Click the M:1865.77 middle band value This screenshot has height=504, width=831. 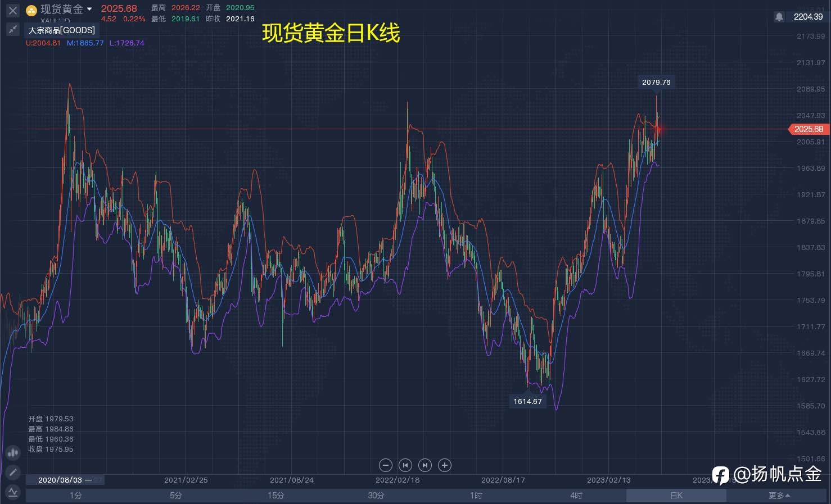pos(85,43)
